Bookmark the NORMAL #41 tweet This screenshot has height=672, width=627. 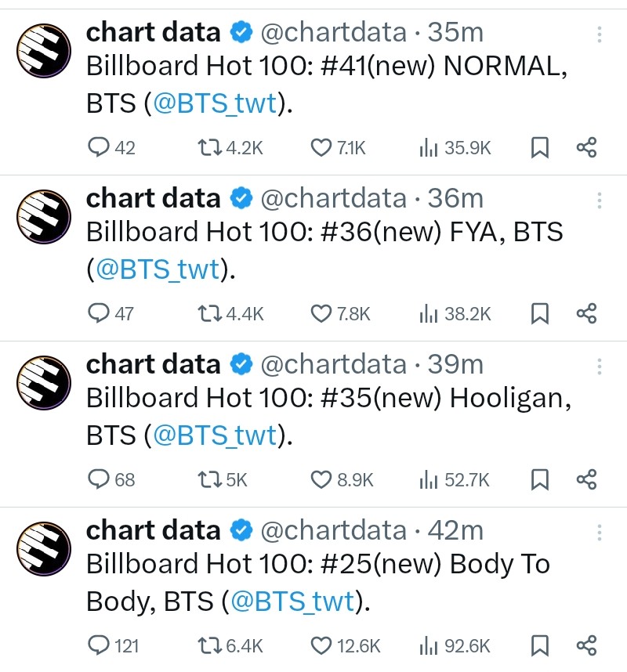point(540,147)
